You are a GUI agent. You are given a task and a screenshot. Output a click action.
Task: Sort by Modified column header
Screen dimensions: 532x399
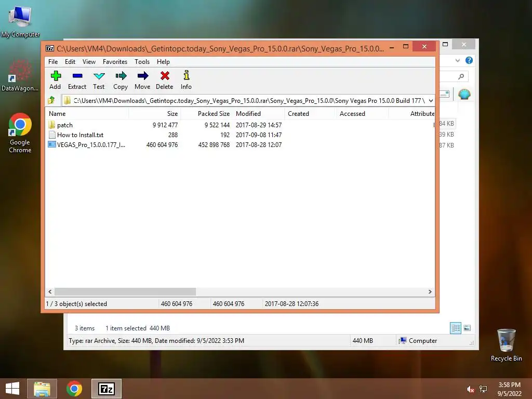[259, 114]
